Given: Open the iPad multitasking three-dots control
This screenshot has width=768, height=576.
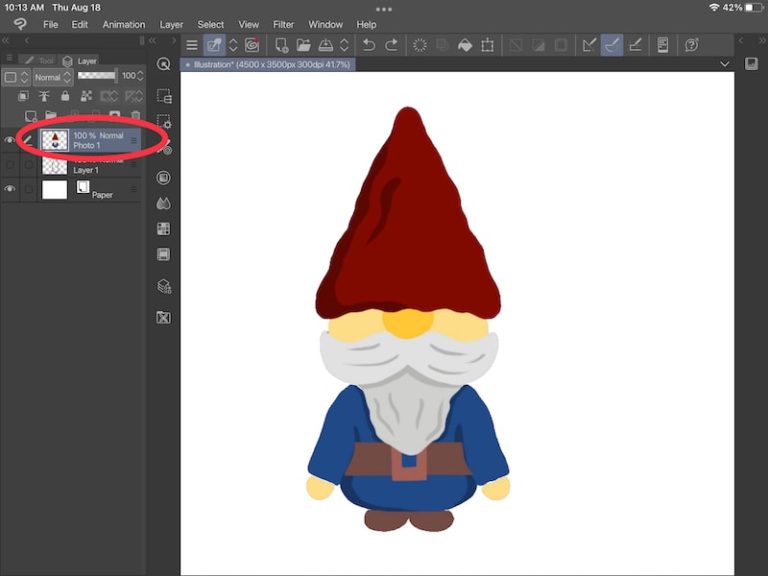Looking at the screenshot, I should [384, 9].
